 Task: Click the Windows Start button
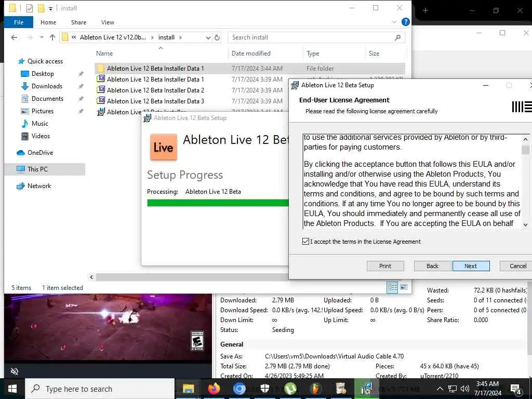[12, 389]
